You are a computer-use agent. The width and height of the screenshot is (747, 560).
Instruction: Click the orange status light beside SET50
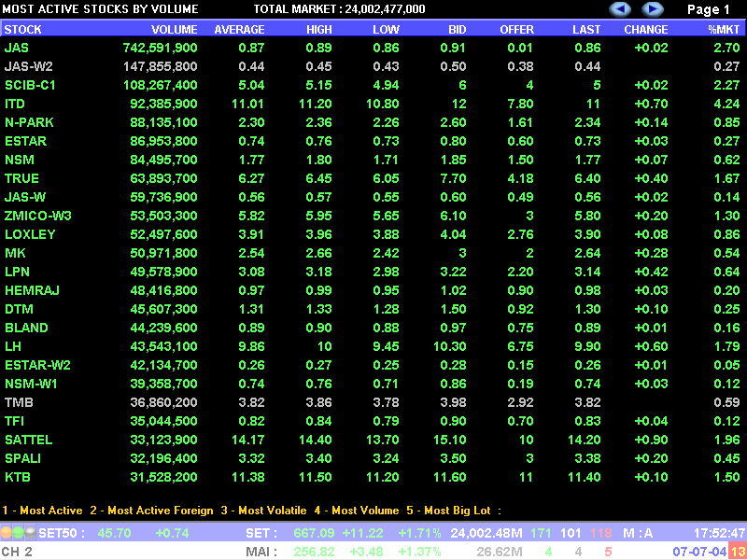[7, 532]
